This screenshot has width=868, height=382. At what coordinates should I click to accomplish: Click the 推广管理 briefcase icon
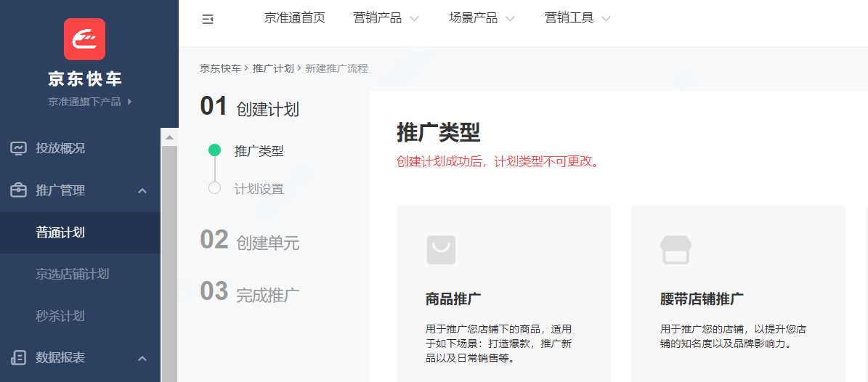tap(18, 190)
